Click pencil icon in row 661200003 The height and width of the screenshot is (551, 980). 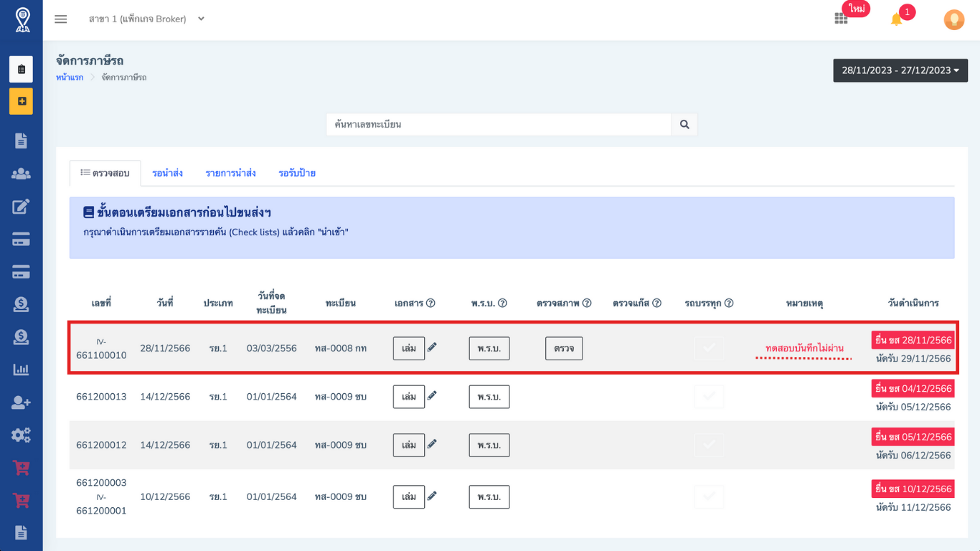pos(432,496)
